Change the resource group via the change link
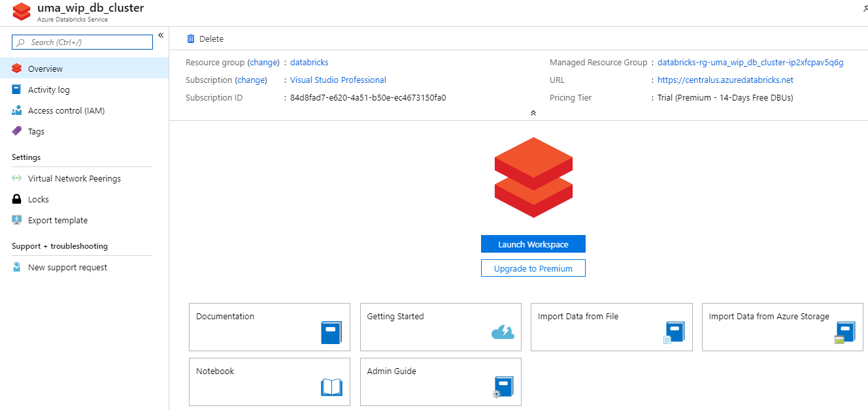Screen dimensions: 868x410 pyautogui.click(x=263, y=63)
